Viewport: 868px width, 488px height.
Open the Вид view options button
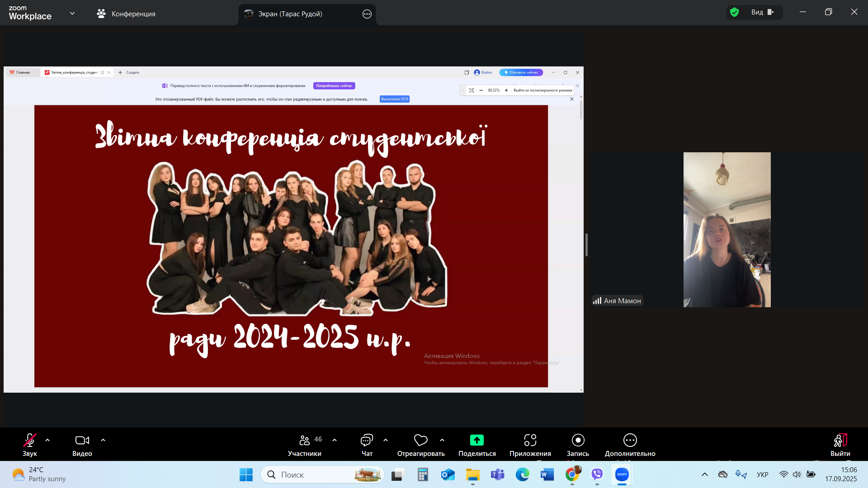coord(762,12)
